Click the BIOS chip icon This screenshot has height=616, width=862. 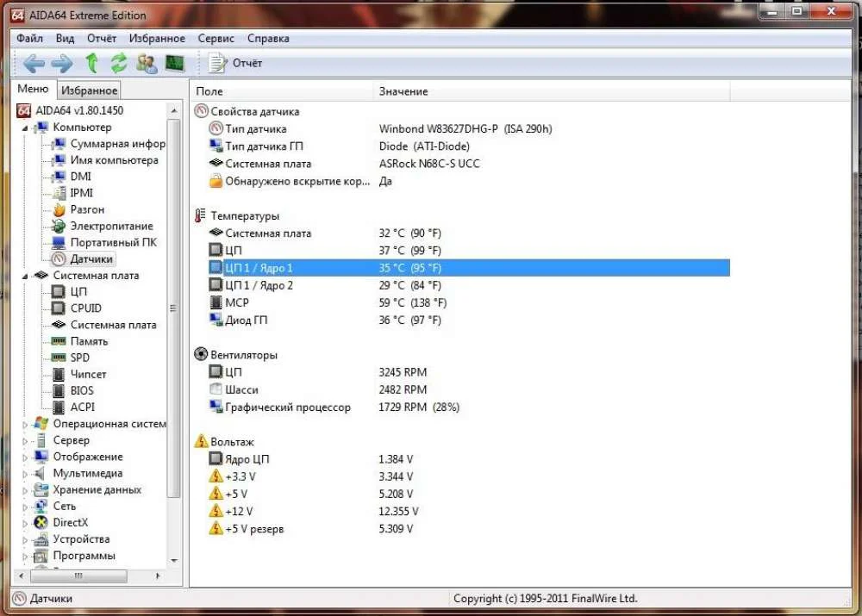[x=59, y=390]
